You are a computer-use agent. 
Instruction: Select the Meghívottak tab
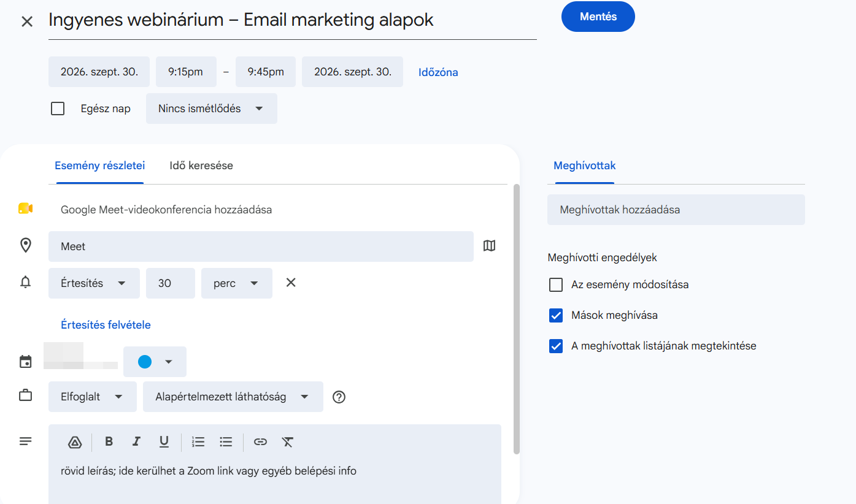(x=585, y=166)
